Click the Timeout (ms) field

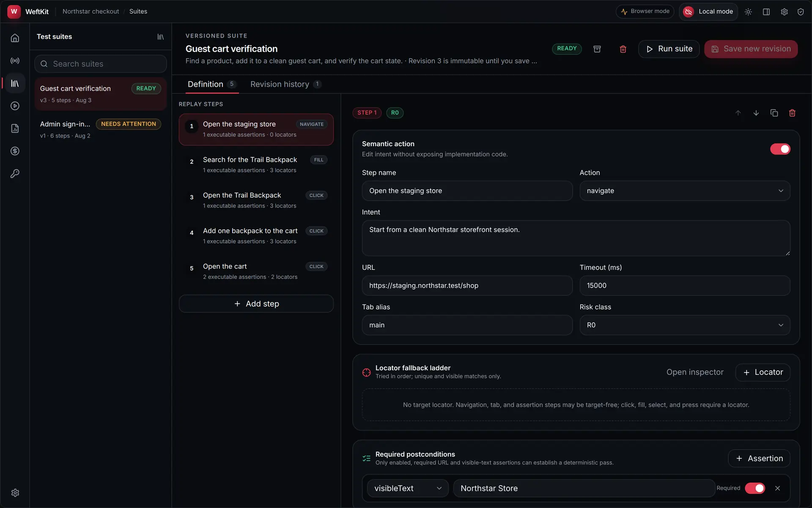[685, 286]
